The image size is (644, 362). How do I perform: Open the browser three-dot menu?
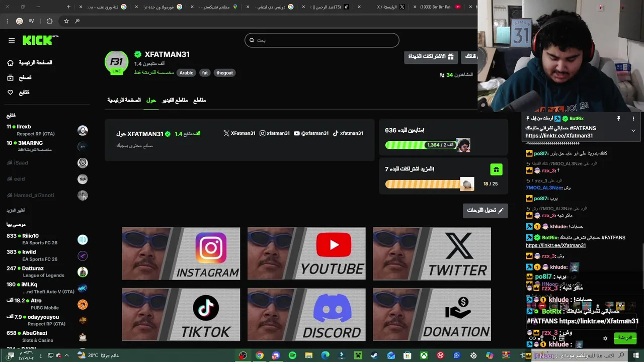point(7,21)
